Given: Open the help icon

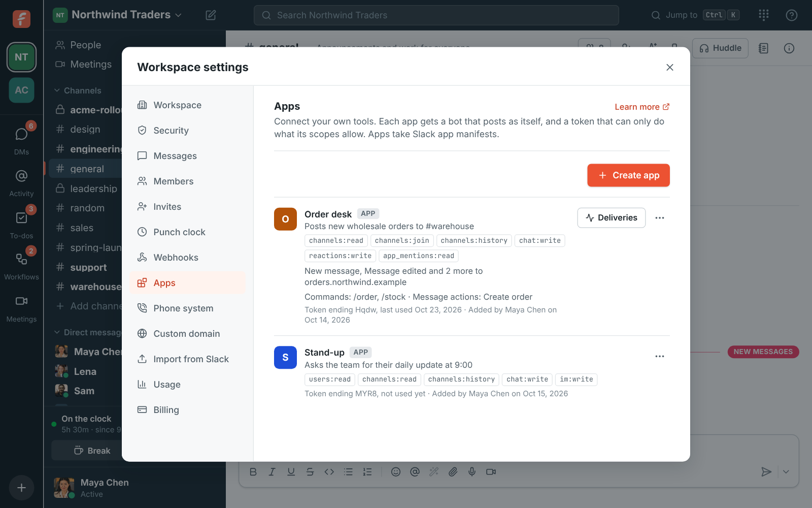Looking at the screenshot, I should tap(792, 15).
